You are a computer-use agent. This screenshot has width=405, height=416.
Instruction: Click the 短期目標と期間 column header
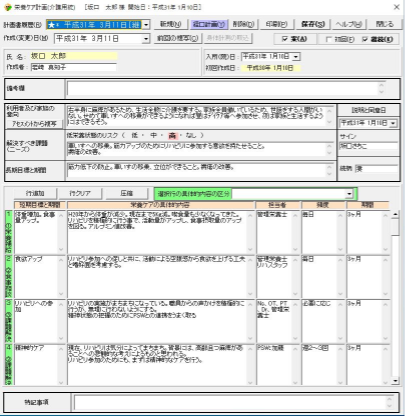click(x=40, y=205)
